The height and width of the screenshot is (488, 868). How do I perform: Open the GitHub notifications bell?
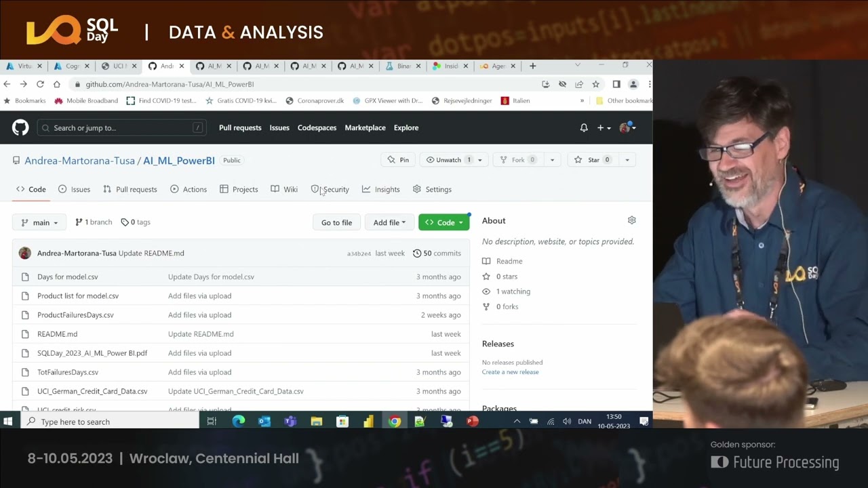tap(584, 127)
